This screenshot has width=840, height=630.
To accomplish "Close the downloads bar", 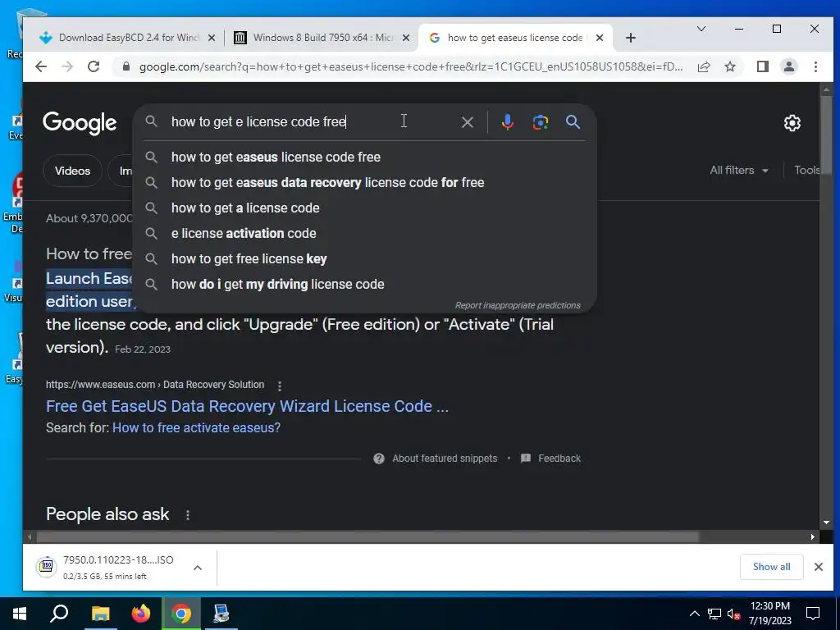I will tap(818, 567).
